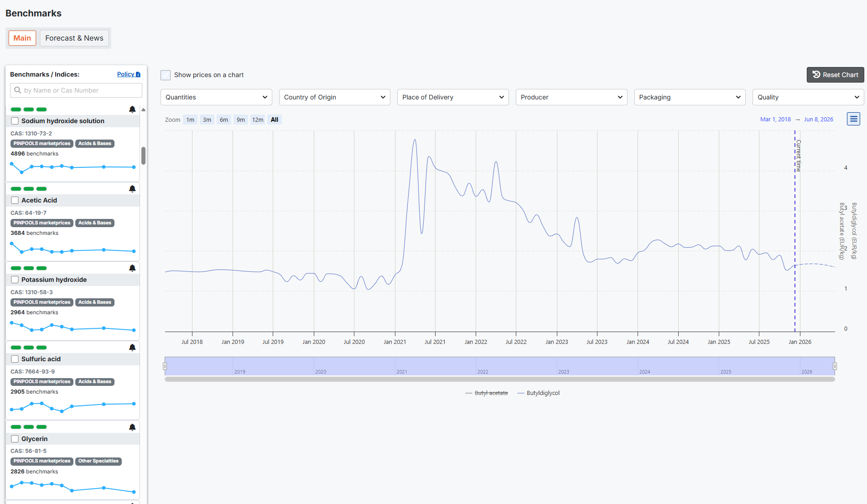The image size is (867, 504).
Task: Click the bell icon for Sodium hydroxide solution
Action: [x=132, y=109]
